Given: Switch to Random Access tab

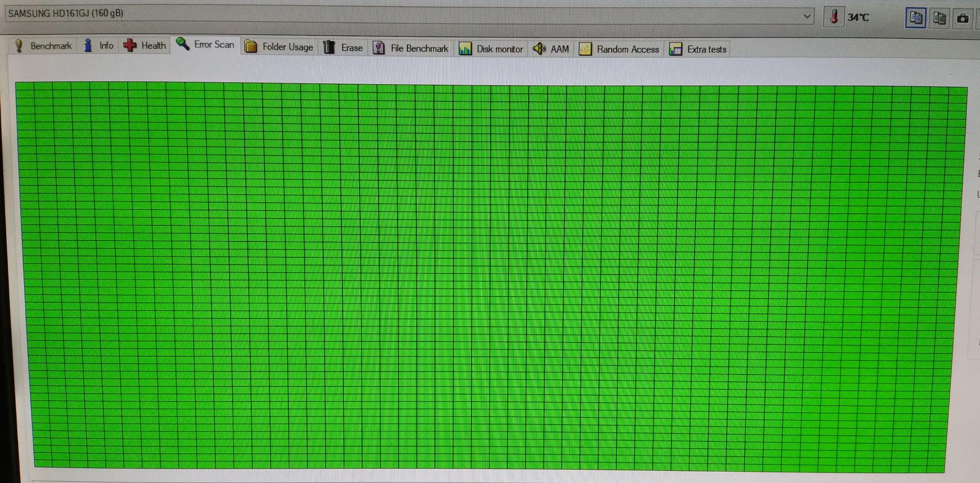Looking at the screenshot, I should (x=619, y=49).
